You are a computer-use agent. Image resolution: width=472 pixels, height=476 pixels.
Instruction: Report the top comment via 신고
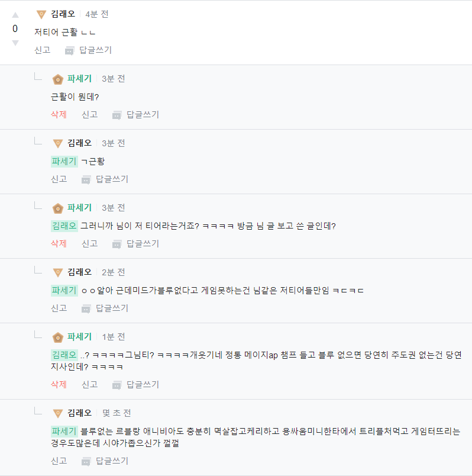click(42, 50)
